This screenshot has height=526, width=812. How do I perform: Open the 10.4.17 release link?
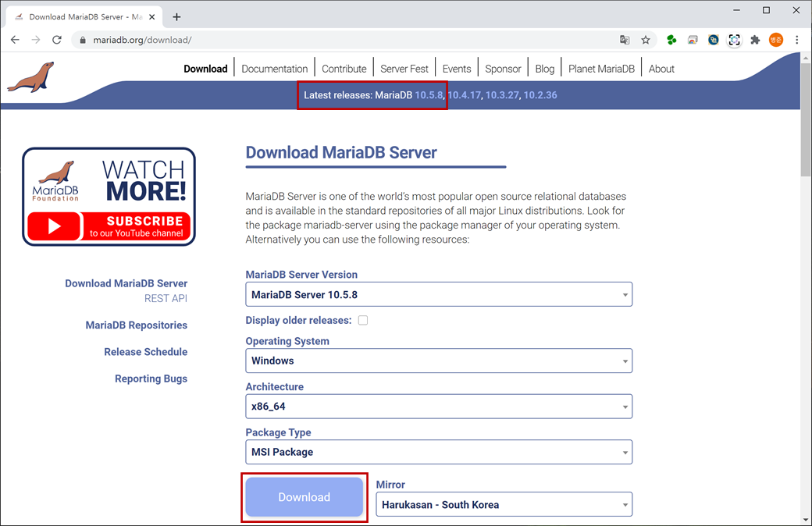[465, 95]
